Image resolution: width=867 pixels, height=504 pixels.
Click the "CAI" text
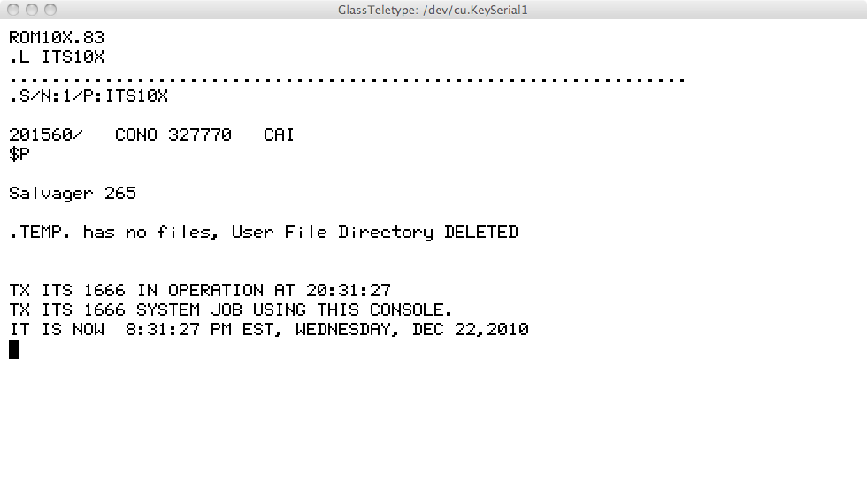point(279,134)
